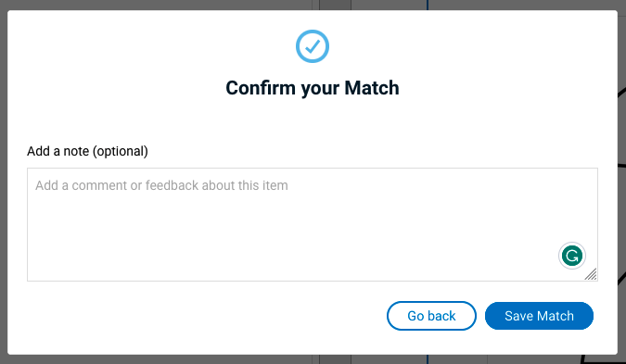Click the textarea resize handle corner
Viewport: 626px width, 364px height.
pyautogui.click(x=591, y=274)
